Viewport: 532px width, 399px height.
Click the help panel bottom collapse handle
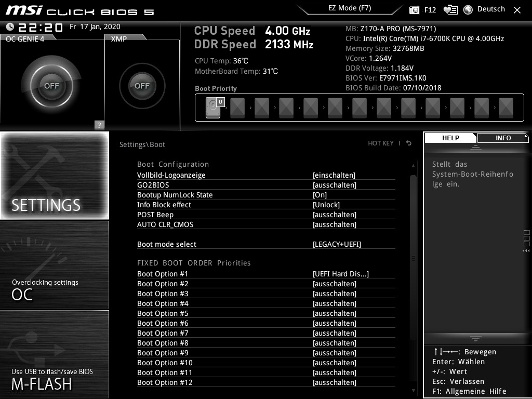(476, 338)
